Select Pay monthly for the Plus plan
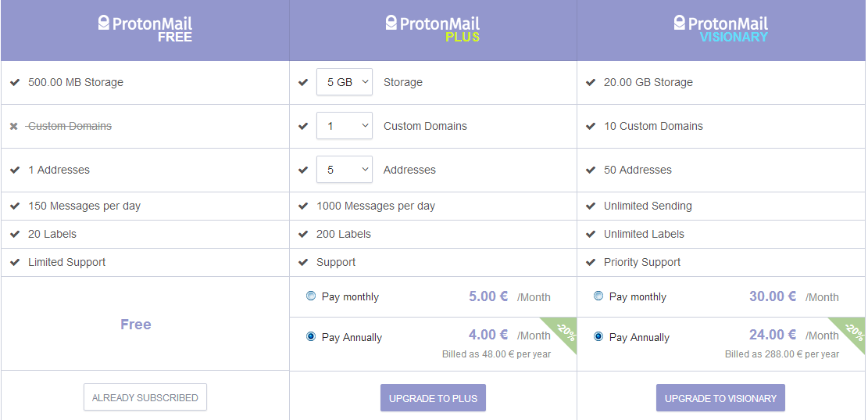Viewport: 868px width, 420px height. [311, 296]
